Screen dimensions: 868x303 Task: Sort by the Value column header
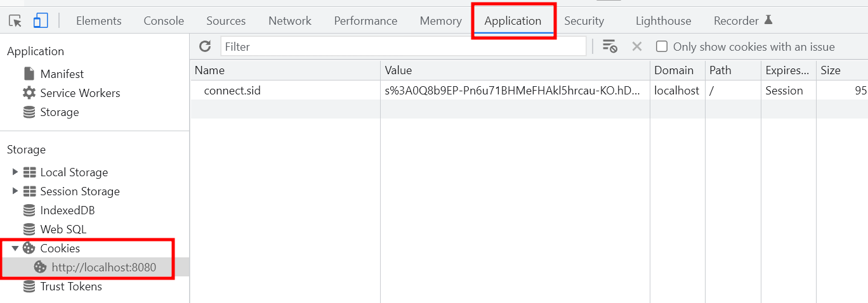tap(515, 70)
